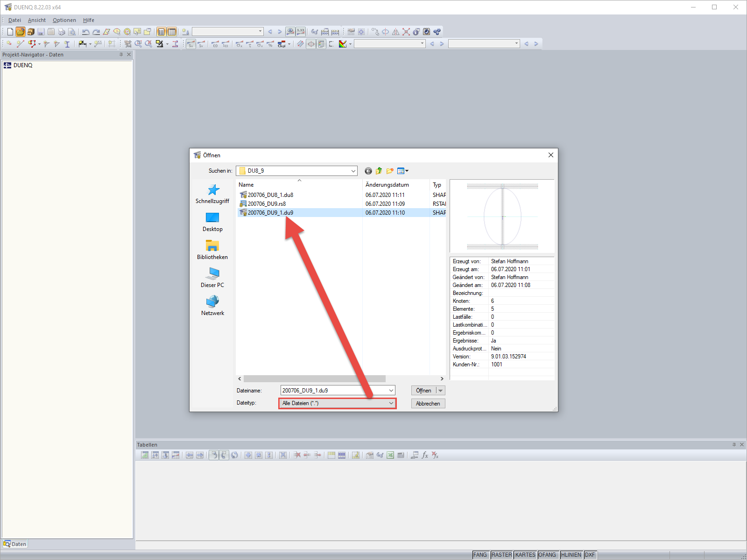Switch to the Daten tab at bottom
This screenshot has height=560, width=747.
(15, 544)
